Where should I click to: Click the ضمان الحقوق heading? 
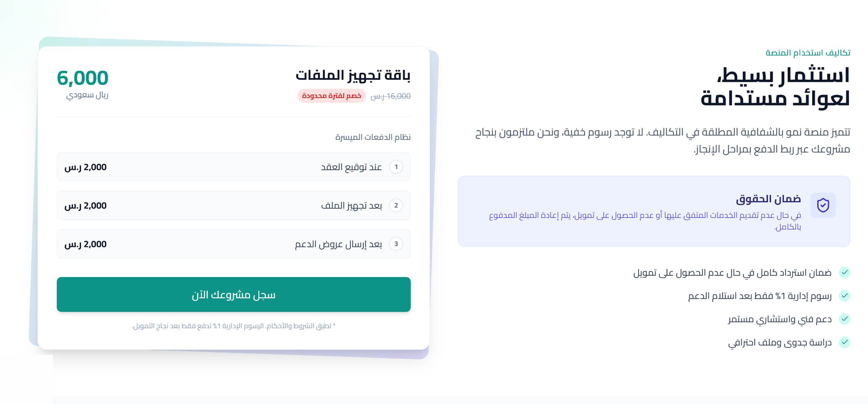(768, 199)
